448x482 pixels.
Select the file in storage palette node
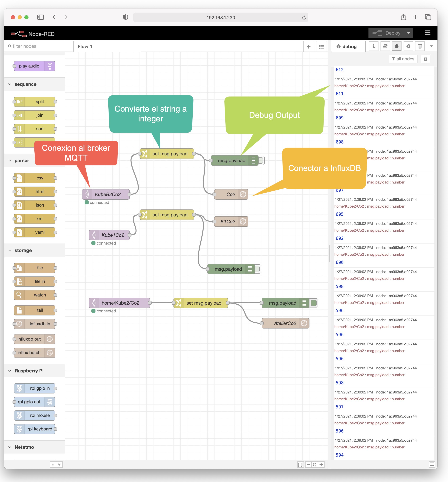(x=34, y=282)
